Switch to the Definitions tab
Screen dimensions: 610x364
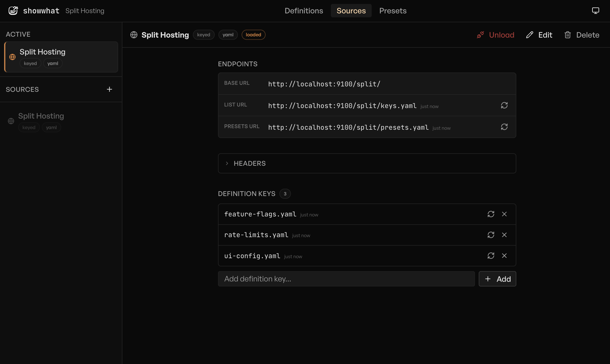(x=304, y=11)
